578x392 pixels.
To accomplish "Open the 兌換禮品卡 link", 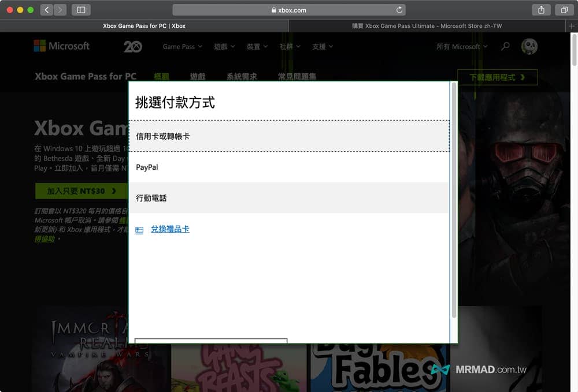I will pos(170,229).
